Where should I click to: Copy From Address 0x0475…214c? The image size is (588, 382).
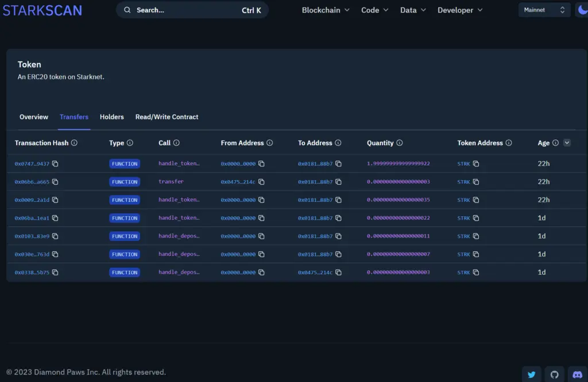[x=261, y=182]
